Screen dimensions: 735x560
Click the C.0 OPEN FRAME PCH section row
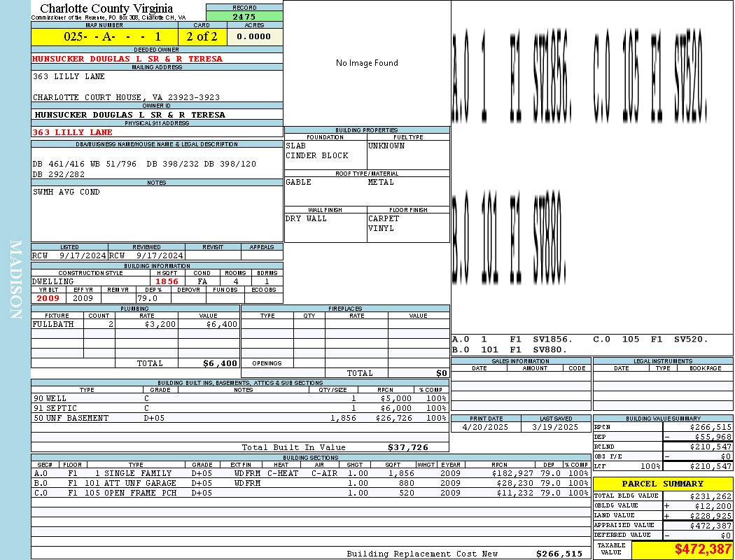point(311,493)
